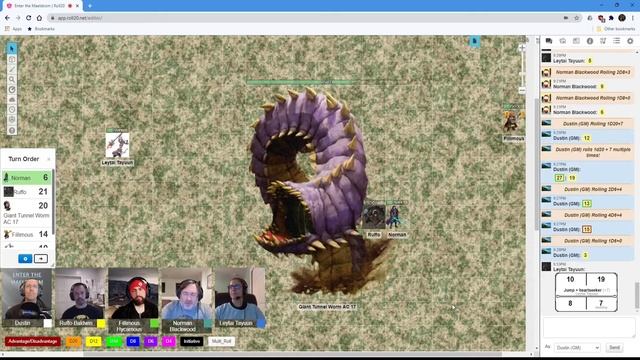
Task: Advance to next turn arrow button
Action: tap(40, 259)
